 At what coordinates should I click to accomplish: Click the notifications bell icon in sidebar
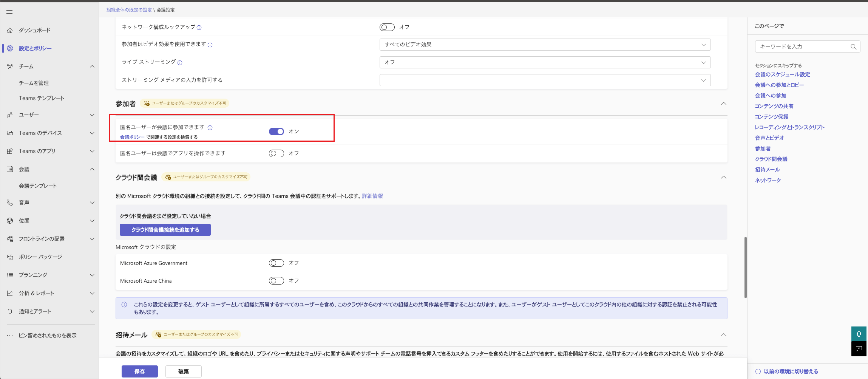tap(10, 311)
